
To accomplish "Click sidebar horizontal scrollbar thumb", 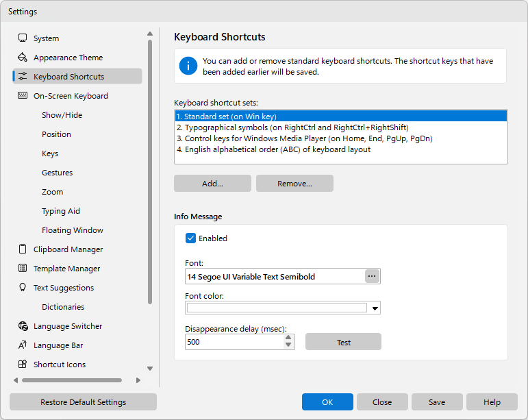I will tap(72, 380).
